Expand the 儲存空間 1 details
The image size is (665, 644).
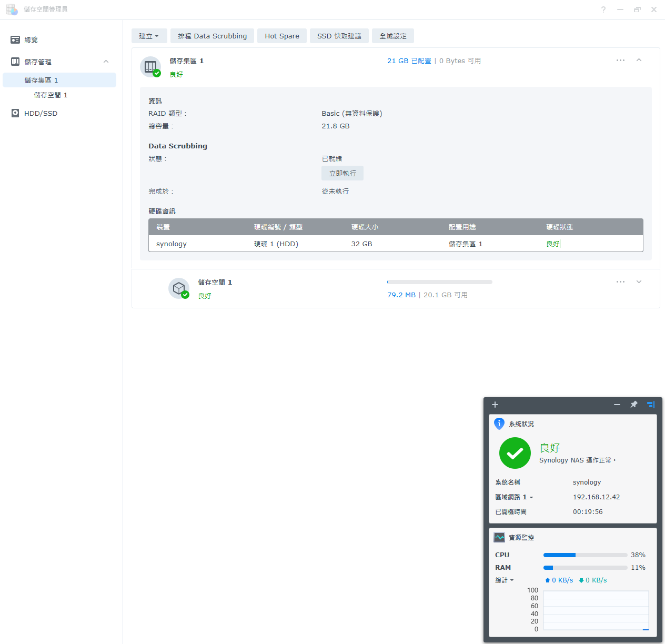coord(639,282)
